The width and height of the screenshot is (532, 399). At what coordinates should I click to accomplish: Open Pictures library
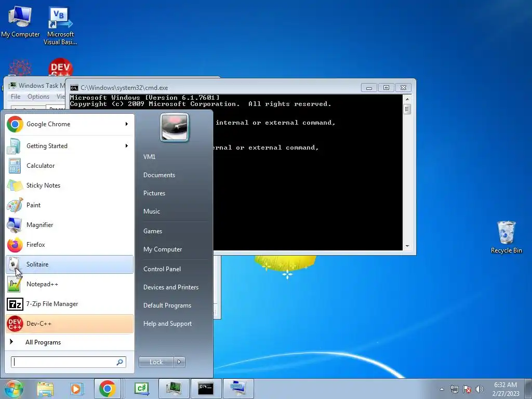[x=154, y=193]
